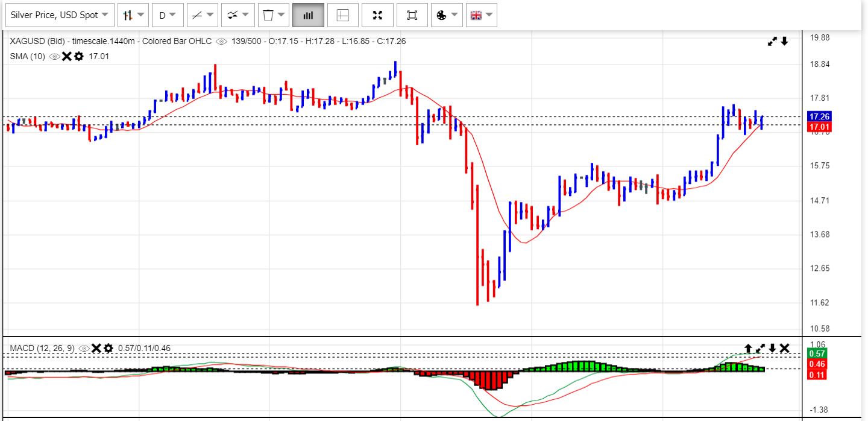Remove MACD indicator using X beside its name
This screenshot has width=868, height=421.
pyautogui.click(x=96, y=348)
